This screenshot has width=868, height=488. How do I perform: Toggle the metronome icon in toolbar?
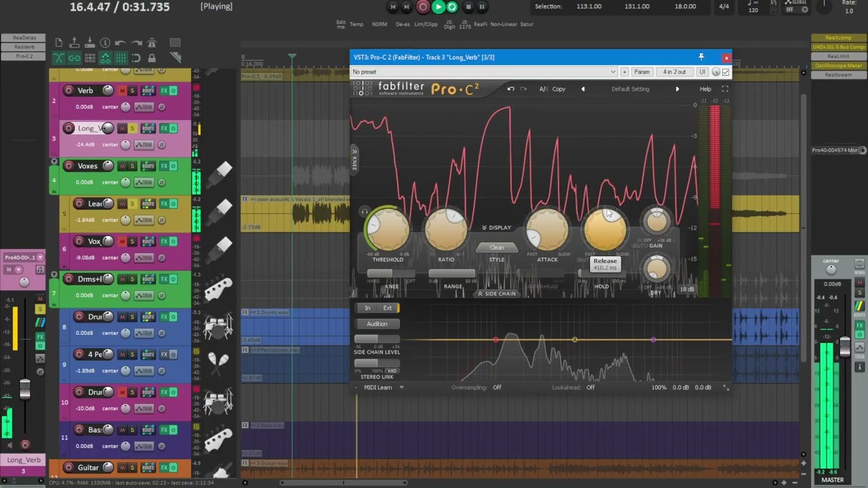(152, 43)
